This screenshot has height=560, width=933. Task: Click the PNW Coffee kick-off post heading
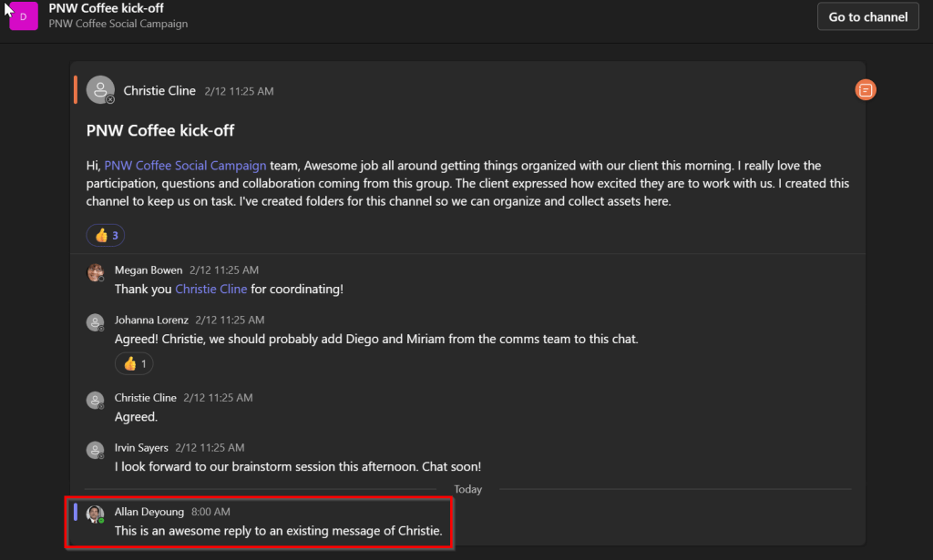click(x=160, y=130)
